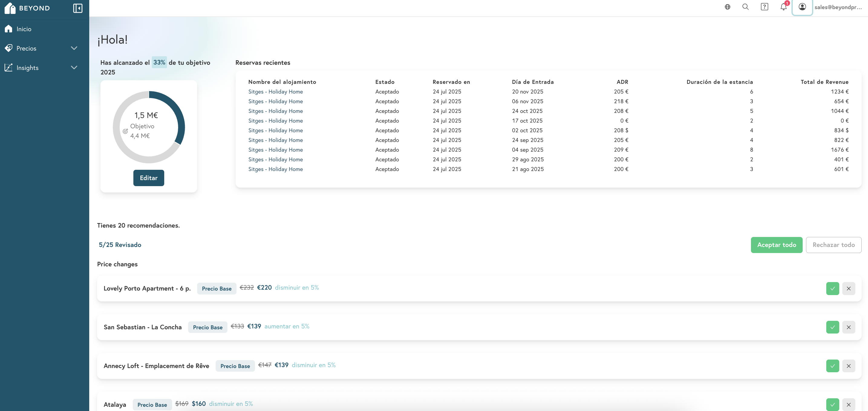Click the Reservado en column header
The width and height of the screenshot is (868, 411).
tap(451, 82)
